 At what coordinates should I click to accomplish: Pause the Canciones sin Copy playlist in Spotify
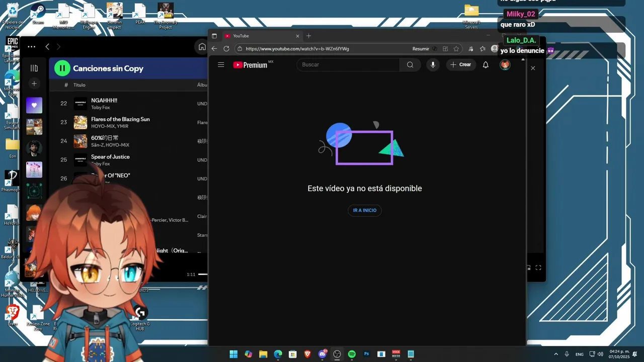62,68
